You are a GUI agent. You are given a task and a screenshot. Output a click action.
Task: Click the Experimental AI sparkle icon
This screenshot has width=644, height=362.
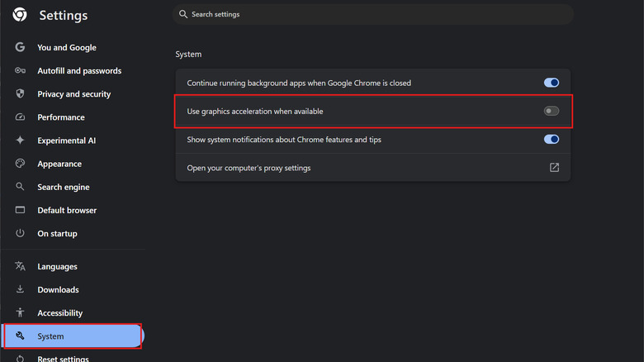click(20, 141)
